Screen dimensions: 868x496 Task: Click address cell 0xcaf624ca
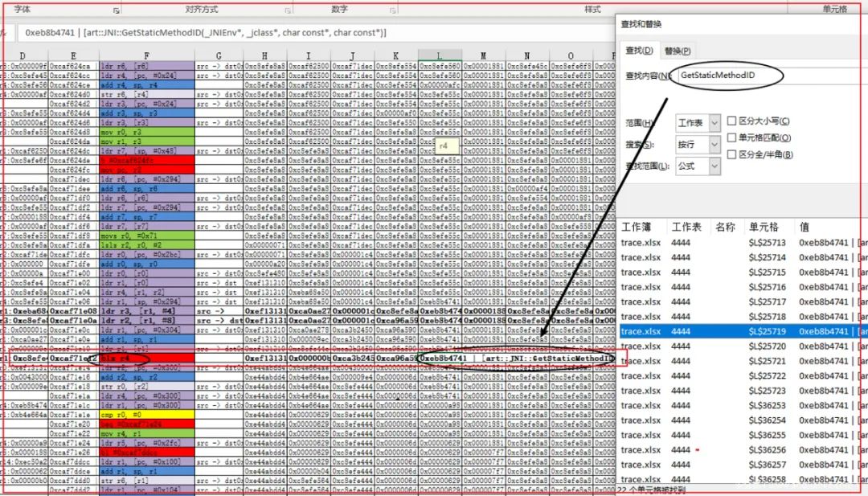coord(74,67)
